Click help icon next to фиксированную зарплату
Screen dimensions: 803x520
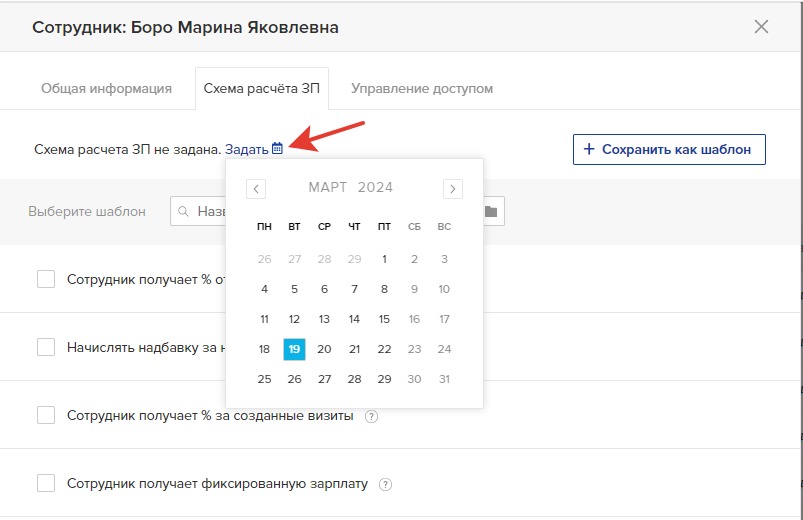click(x=385, y=484)
